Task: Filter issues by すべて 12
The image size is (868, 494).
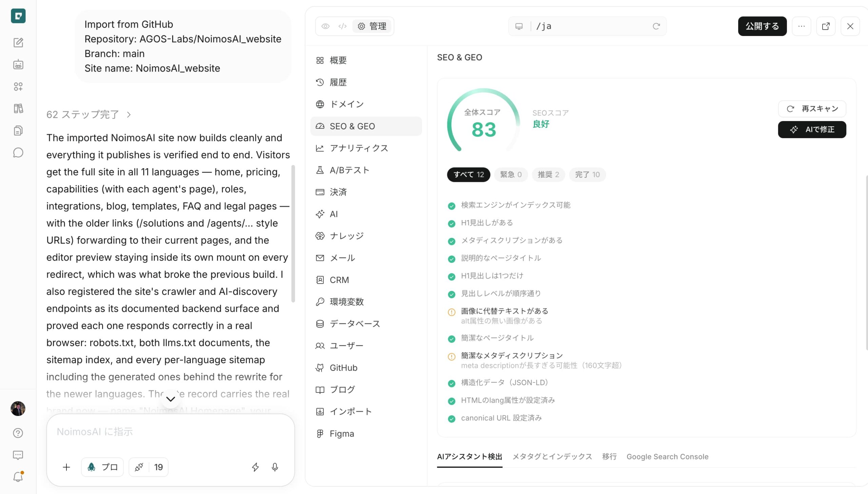Action: point(469,175)
